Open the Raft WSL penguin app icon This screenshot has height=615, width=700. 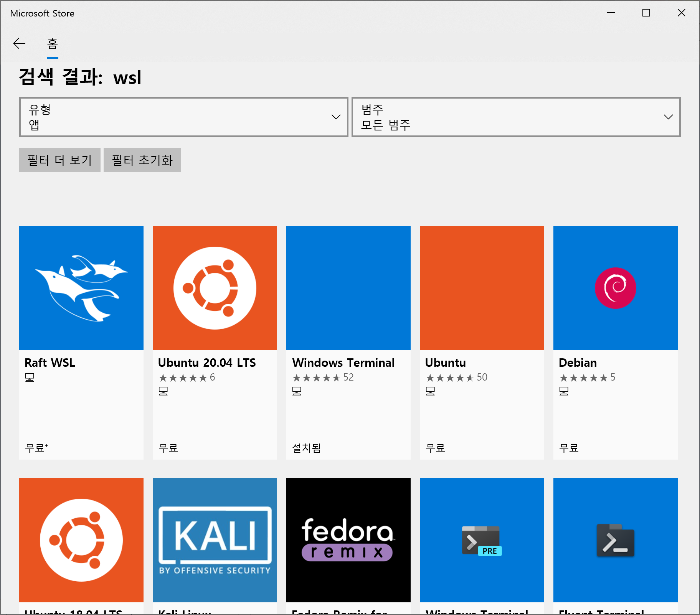(81, 288)
